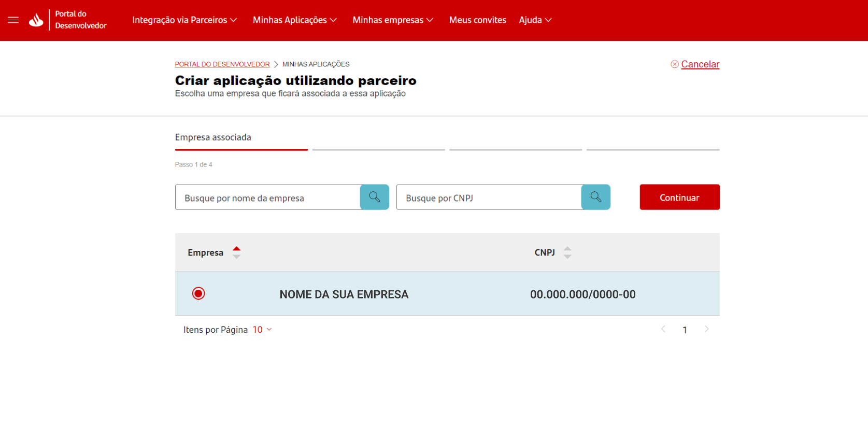Select NOME DA SUA EMPRESA radio button
Image resolution: width=868 pixels, height=423 pixels.
[x=198, y=293]
